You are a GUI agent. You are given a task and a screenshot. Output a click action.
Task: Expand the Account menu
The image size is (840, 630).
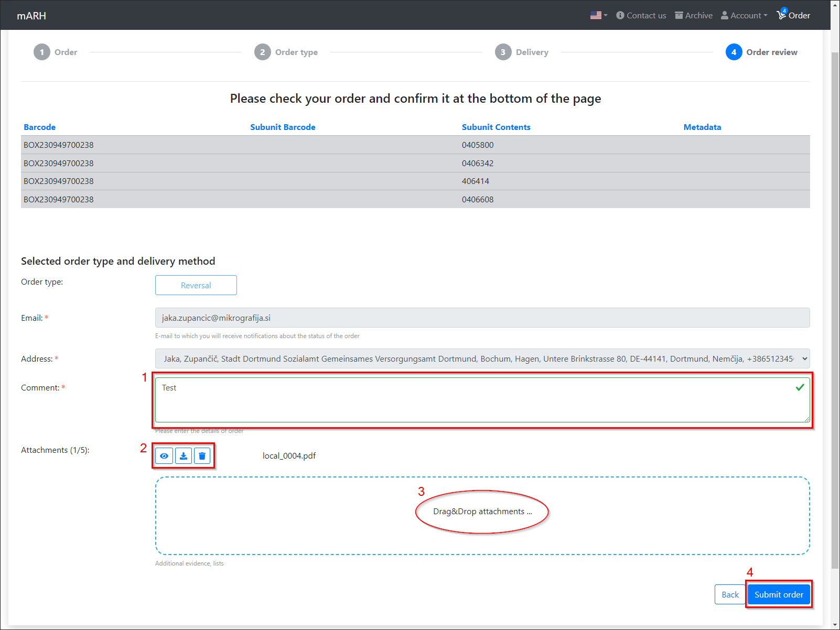point(744,15)
